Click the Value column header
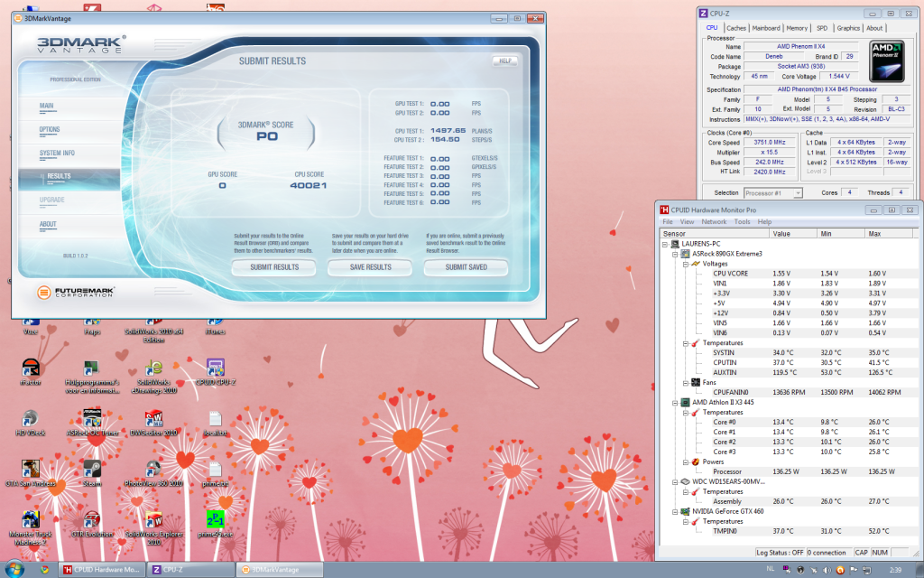Viewport: 924px width, 578px height. pyautogui.click(x=792, y=234)
